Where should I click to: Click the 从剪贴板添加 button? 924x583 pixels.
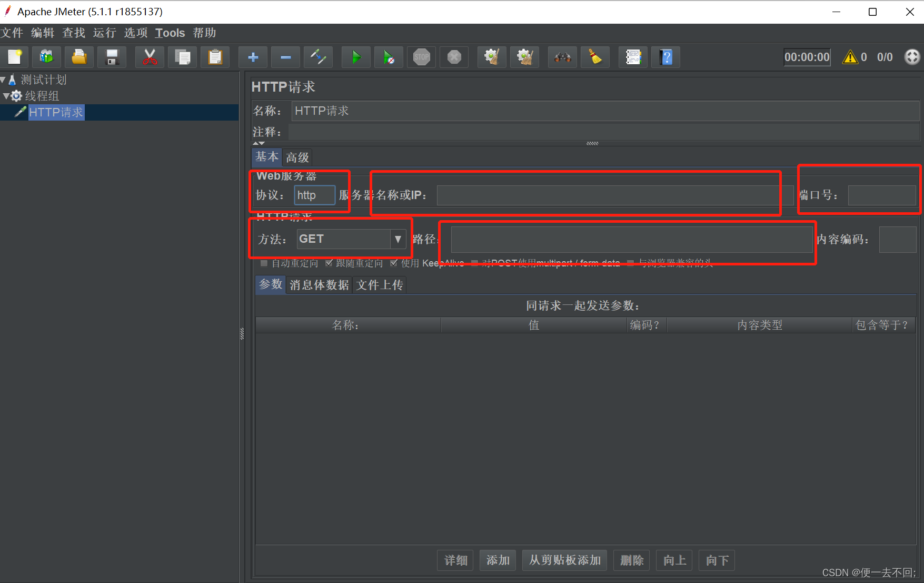pos(565,560)
